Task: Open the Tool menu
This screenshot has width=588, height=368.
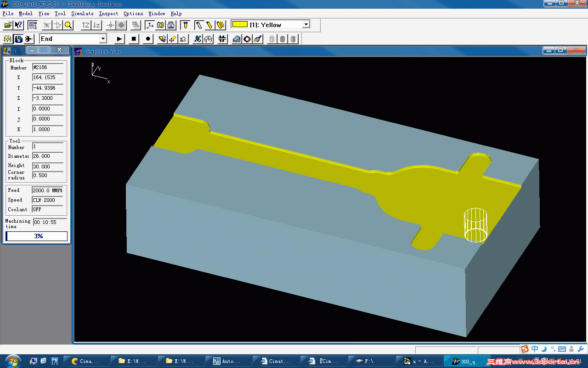Action: pyautogui.click(x=60, y=14)
